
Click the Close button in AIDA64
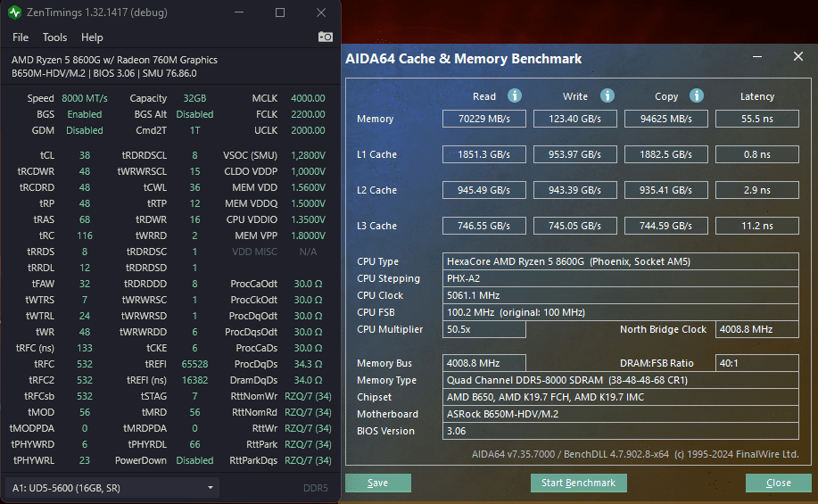779,483
